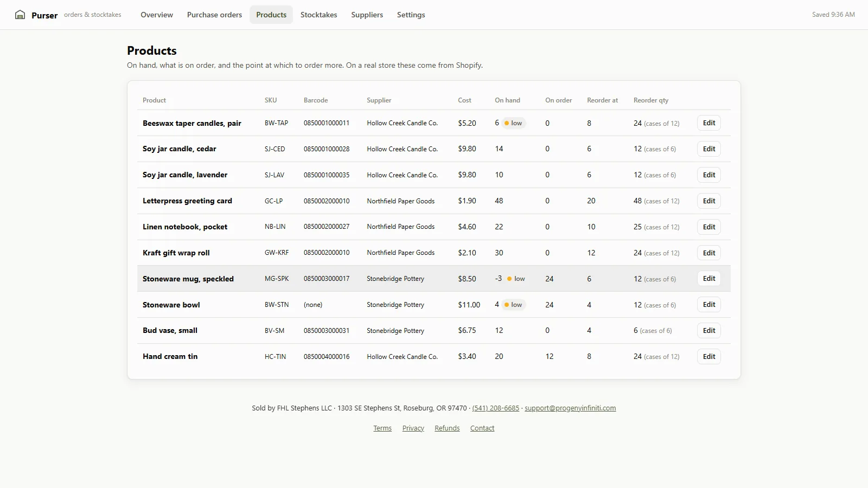
Task: Edit the Stoneware mug, speckled product
Action: (x=709, y=279)
